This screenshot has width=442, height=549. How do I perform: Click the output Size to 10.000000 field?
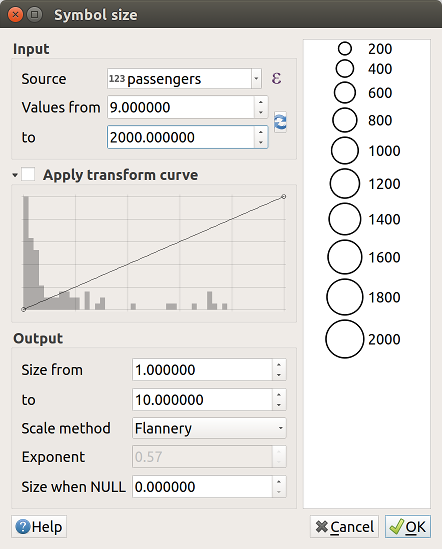click(x=202, y=399)
